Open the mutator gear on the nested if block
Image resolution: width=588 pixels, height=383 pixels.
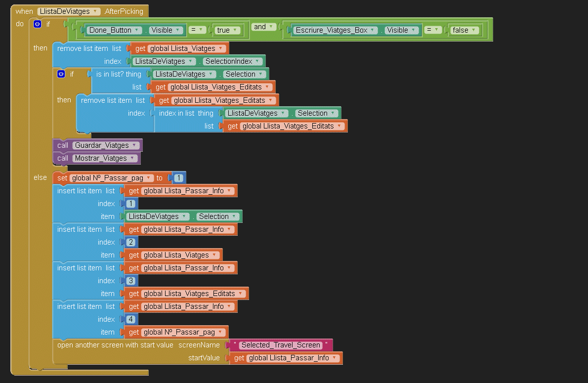61,74
